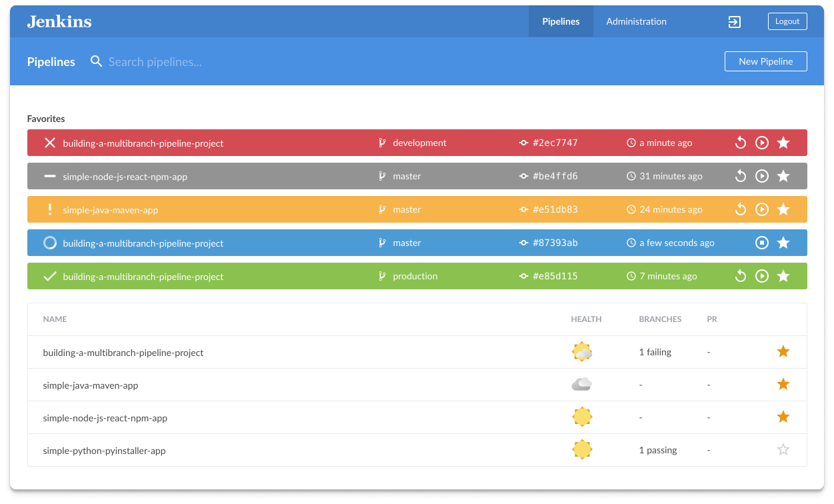
Task: Open the gray simple-node-js-react-npm-app favorite
Action: [x=125, y=177]
